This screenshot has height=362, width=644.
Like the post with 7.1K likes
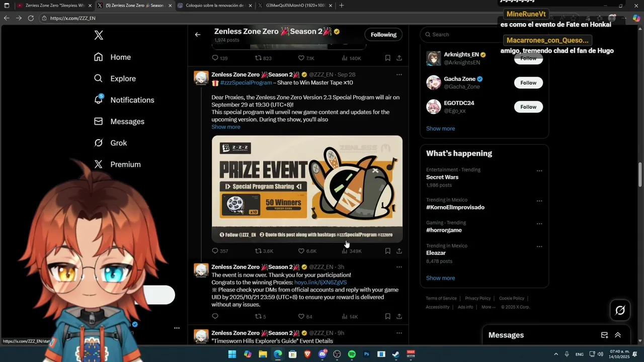coord(306,58)
